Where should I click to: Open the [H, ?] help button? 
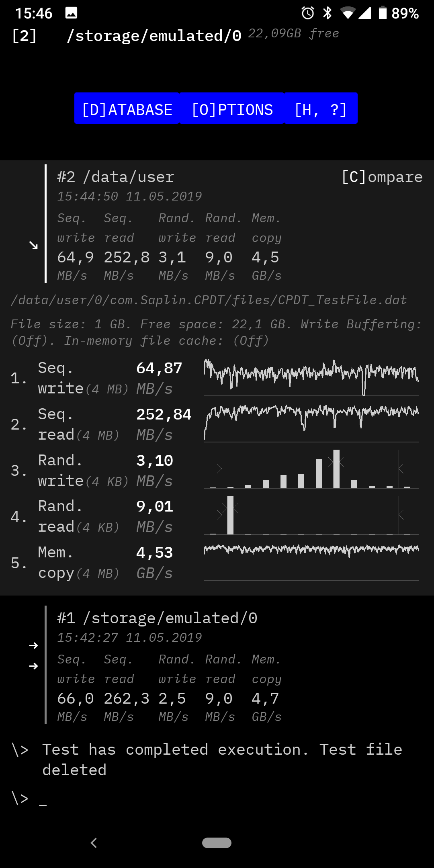(321, 108)
